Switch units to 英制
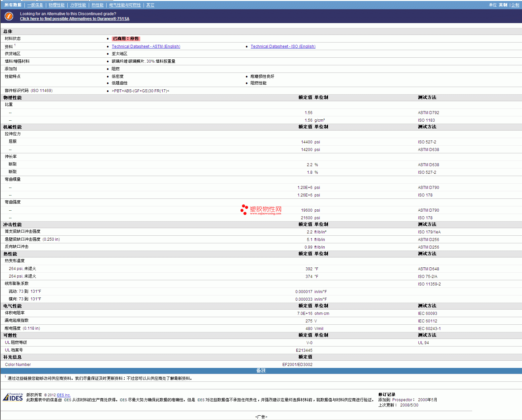Screen dimensions: 522x420 coord(503,5)
